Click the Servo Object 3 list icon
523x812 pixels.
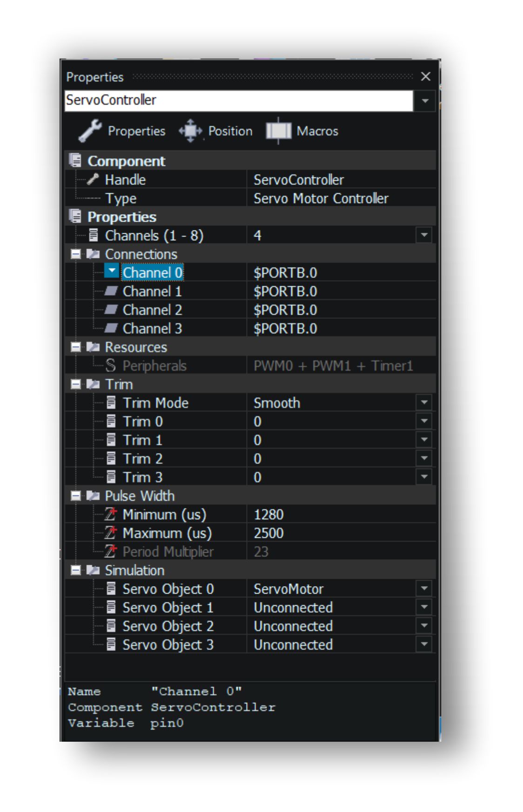(x=111, y=644)
